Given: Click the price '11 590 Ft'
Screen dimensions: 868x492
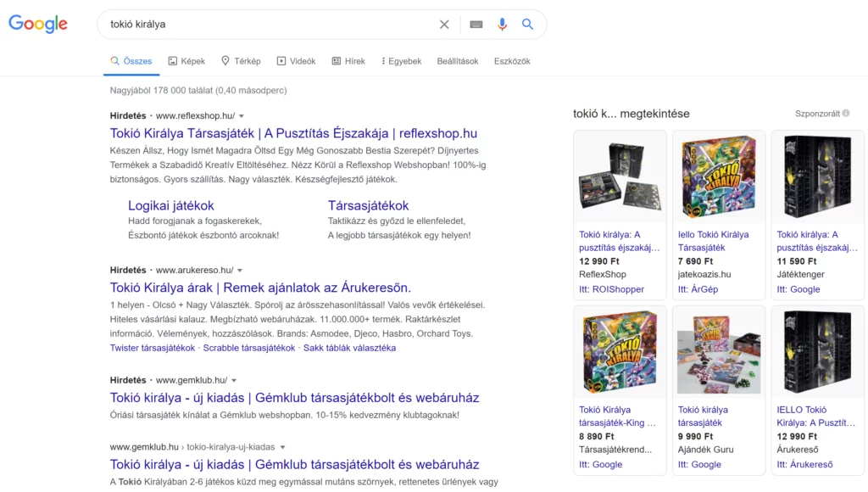Looking at the screenshot, I should point(797,261).
